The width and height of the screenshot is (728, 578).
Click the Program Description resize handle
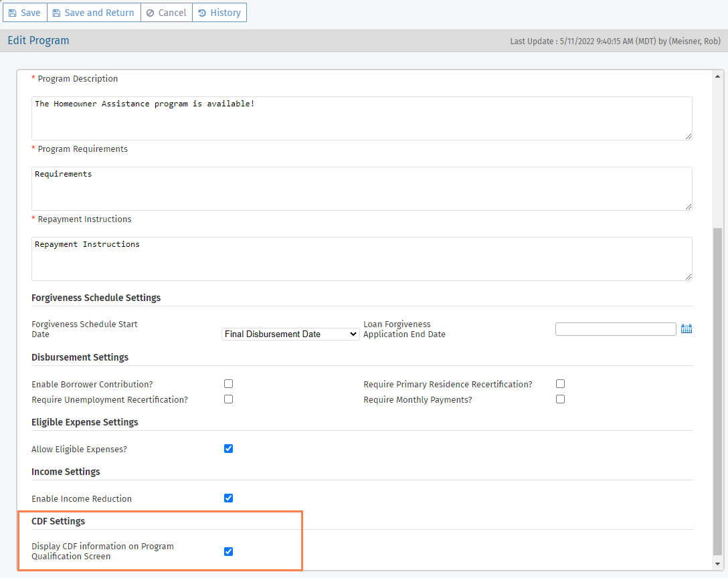(688, 136)
